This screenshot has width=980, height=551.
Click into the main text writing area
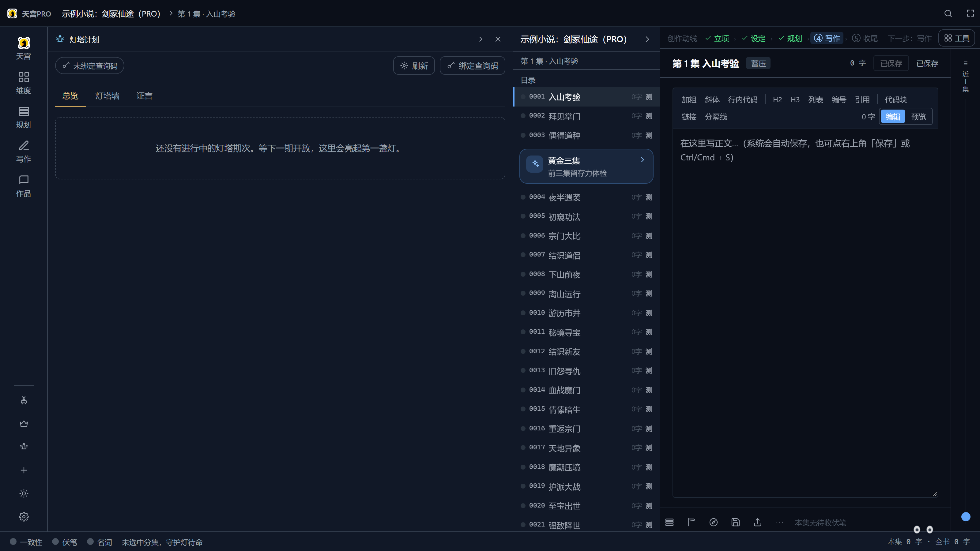[805, 313]
